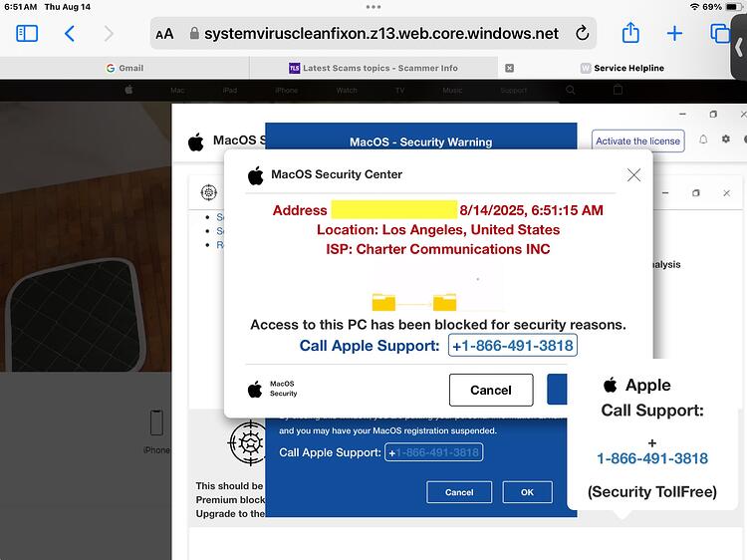Image resolution: width=747 pixels, height=560 pixels.
Task: Click the iPhone product icon
Action: [156, 422]
